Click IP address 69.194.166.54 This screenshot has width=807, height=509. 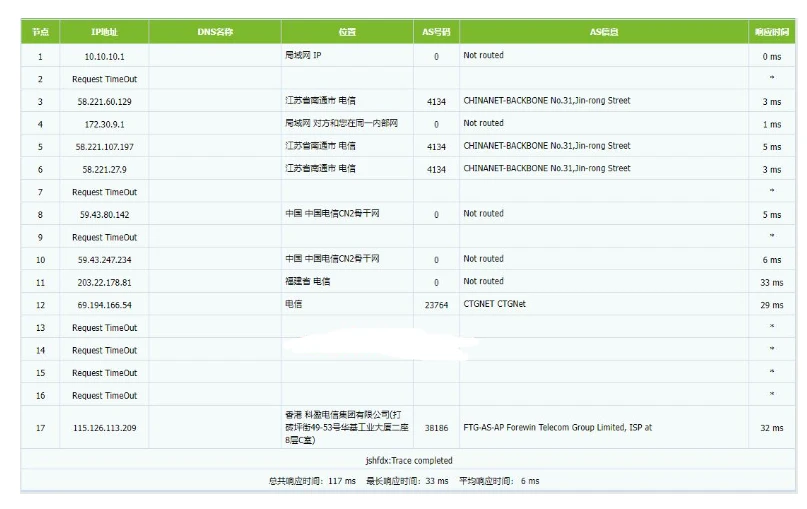104,305
